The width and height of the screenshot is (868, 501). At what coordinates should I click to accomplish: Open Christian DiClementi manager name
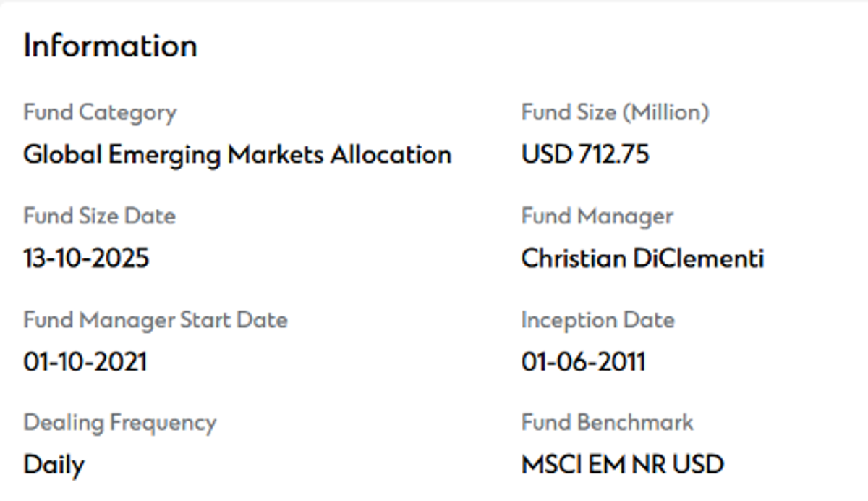pyautogui.click(x=642, y=258)
